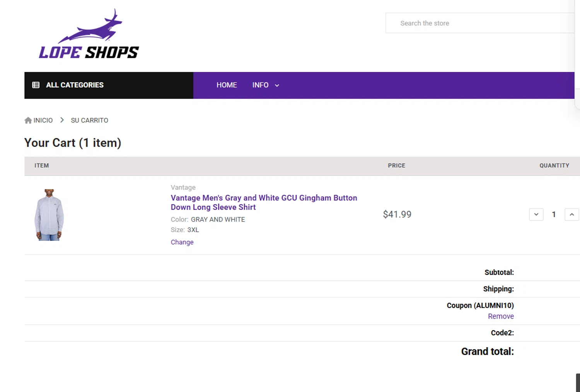Click the breadcrumb chevron separator
580x392 pixels.
click(62, 120)
